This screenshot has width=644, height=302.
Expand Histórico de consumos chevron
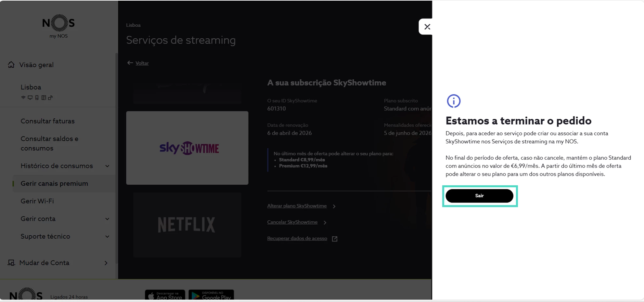coord(107,166)
